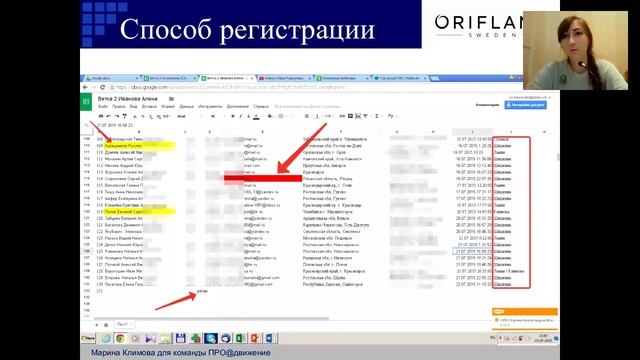Click the Redo icon in Sheets toolbar

(x=116, y=116)
